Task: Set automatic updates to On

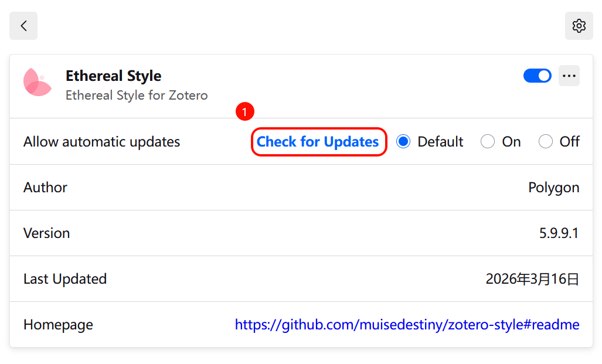Action: (488, 142)
